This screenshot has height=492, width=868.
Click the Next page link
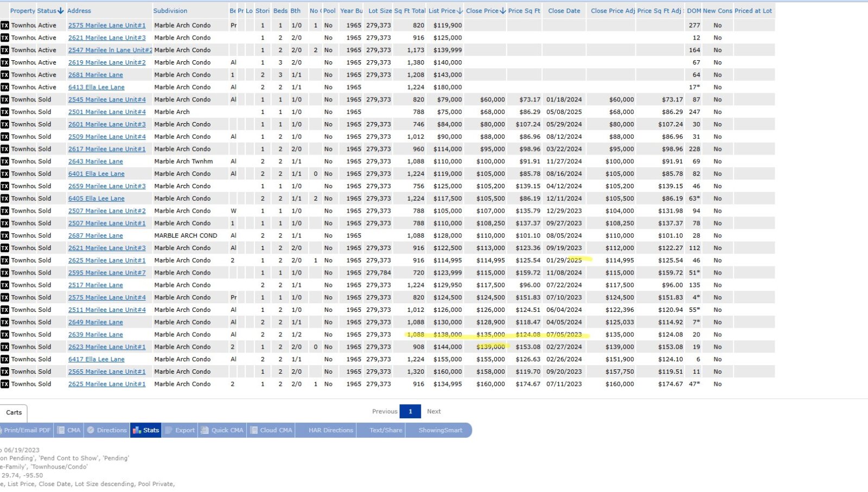pos(434,412)
